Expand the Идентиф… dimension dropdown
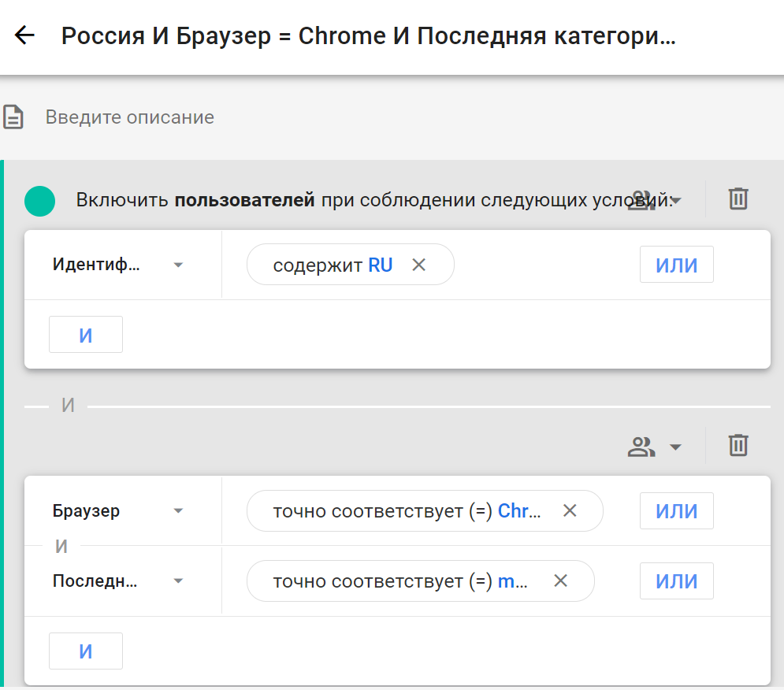Image resolution: width=784 pixels, height=690 pixels. coord(178,265)
